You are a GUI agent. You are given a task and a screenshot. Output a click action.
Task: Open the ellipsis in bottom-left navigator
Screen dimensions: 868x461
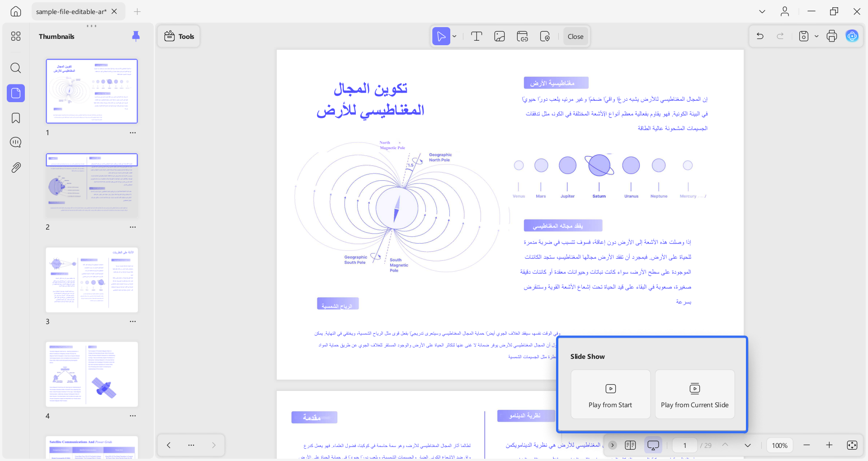pos(191,445)
